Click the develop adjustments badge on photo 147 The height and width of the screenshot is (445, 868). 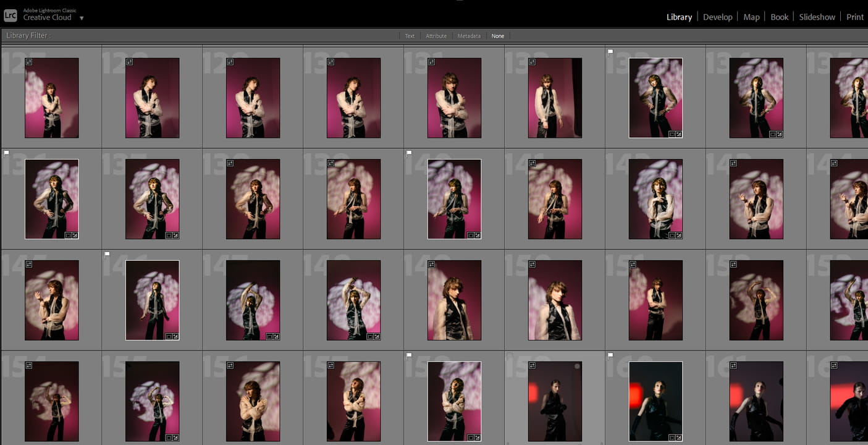pos(276,336)
